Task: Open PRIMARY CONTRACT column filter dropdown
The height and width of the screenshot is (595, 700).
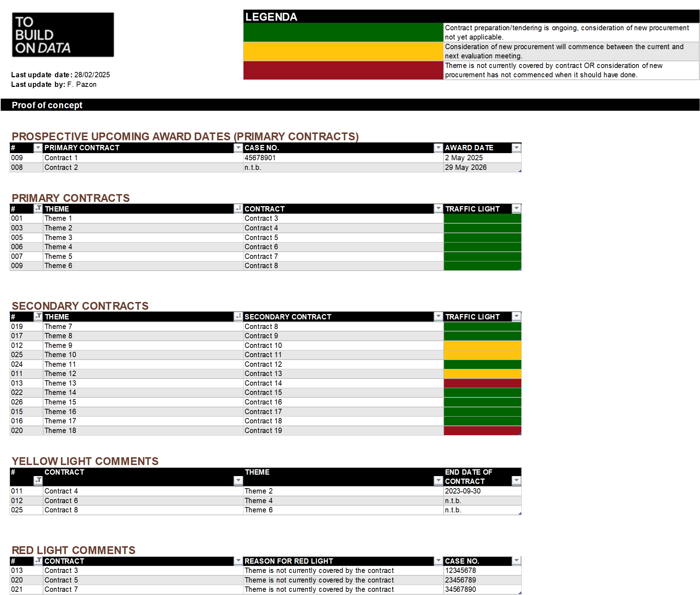Action: point(238,148)
